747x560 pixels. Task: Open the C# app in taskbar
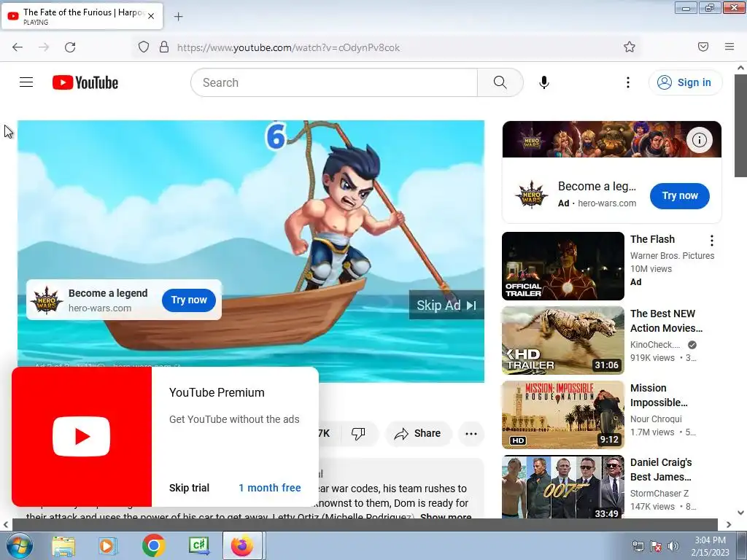pyautogui.click(x=198, y=545)
